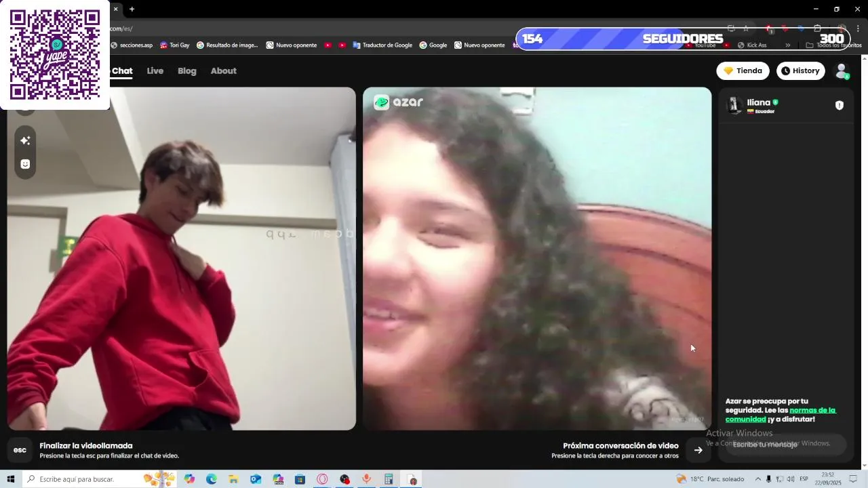
Task: Click the Azar logo on partner video
Action: 399,102
